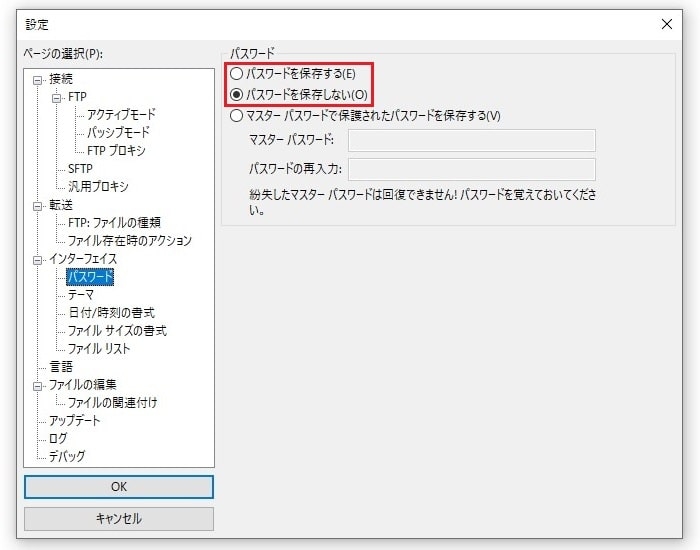Click the マスター パスワード input field
The height and width of the screenshot is (550, 700).
tap(471, 140)
